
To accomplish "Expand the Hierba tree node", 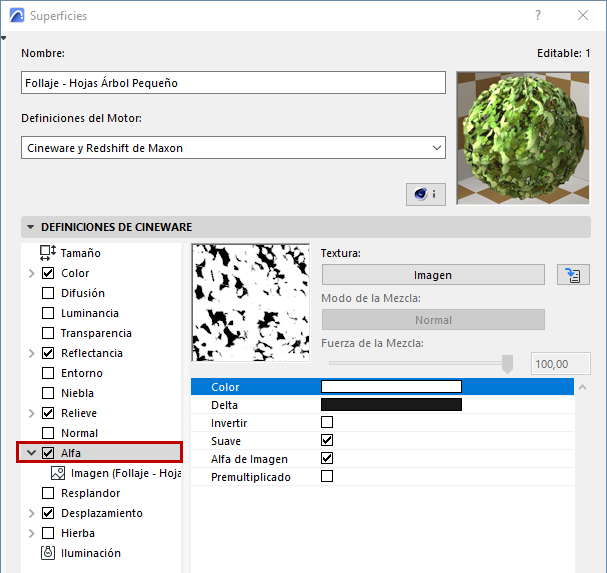I will click(x=32, y=534).
